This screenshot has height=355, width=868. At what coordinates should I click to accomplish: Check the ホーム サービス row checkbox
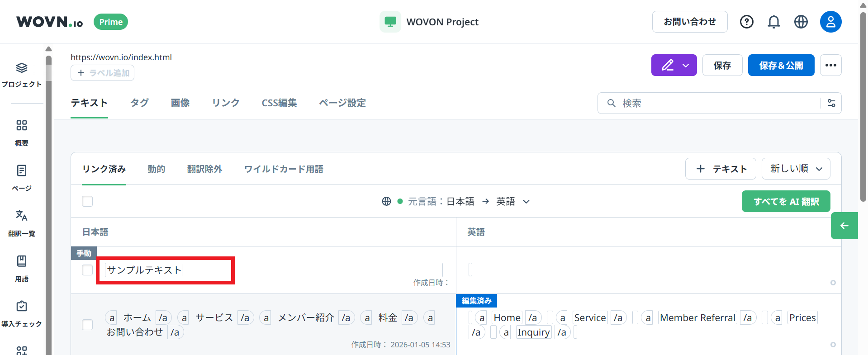(x=87, y=325)
